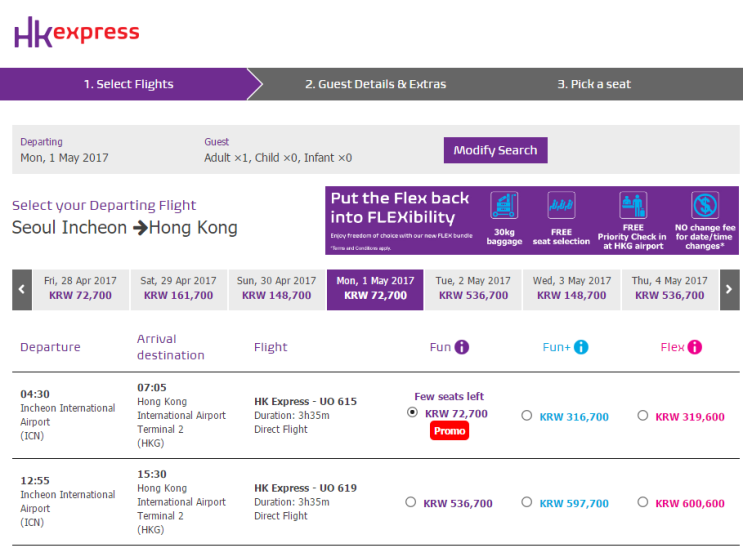
Task: Choose Sun, 30 Apr 2017 date tab
Action: click(x=277, y=290)
